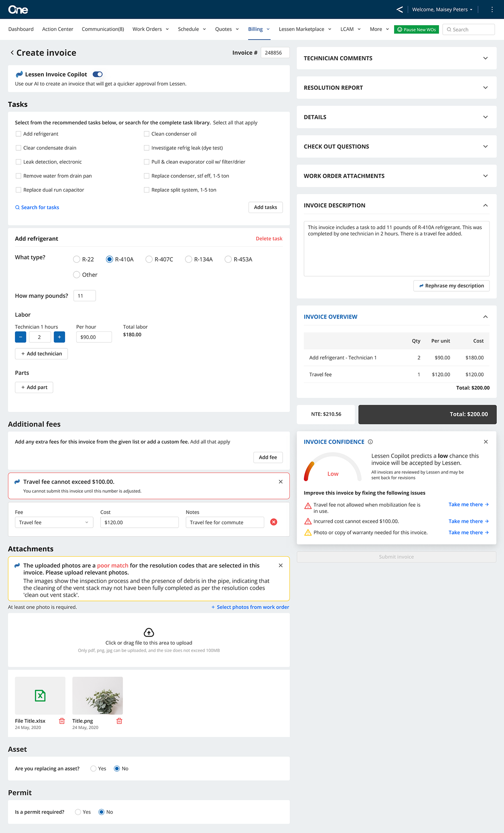Open the Travel fee dropdown
Screen dimensions: 504x833
[x=54, y=522]
